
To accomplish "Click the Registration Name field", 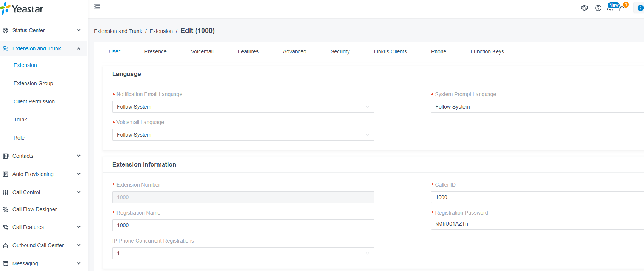I will point(243,225).
